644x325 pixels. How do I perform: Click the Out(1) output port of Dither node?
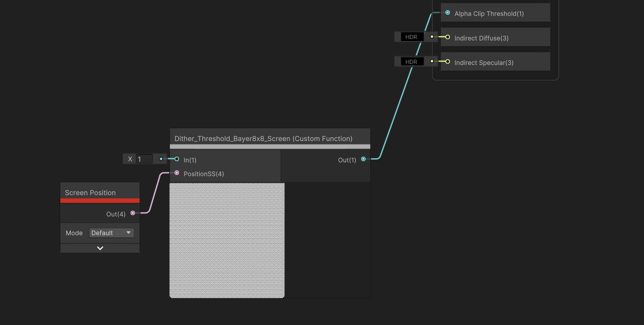[363, 159]
